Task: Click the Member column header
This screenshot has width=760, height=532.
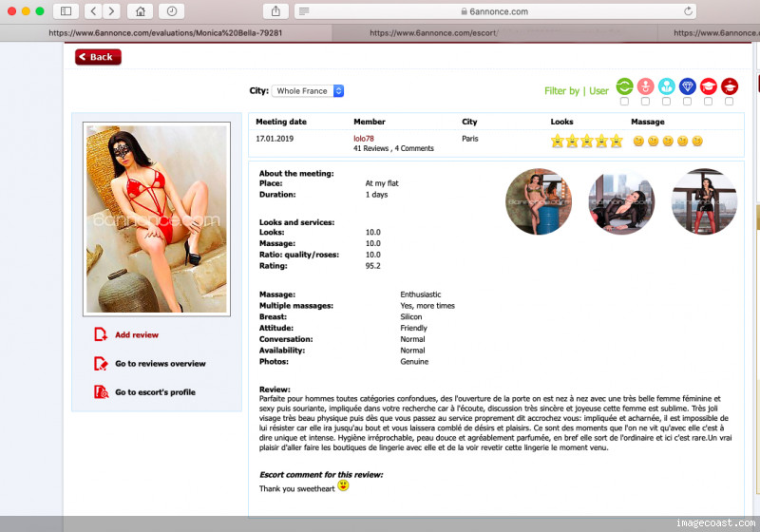Action: pos(370,122)
